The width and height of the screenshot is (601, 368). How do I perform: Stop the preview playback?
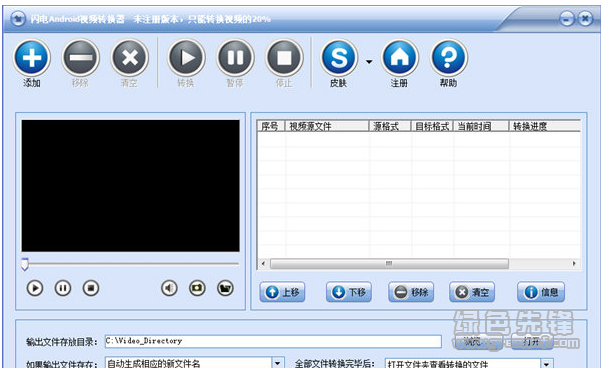[x=91, y=288]
